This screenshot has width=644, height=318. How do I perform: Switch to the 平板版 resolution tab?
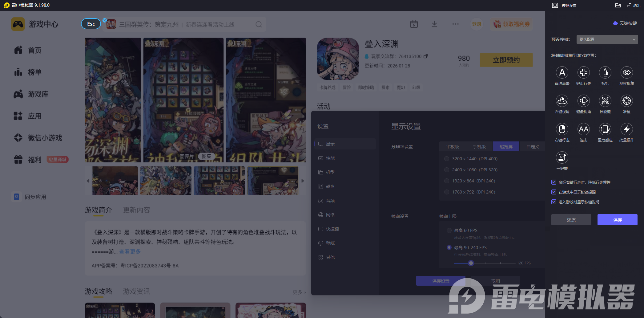point(453,147)
